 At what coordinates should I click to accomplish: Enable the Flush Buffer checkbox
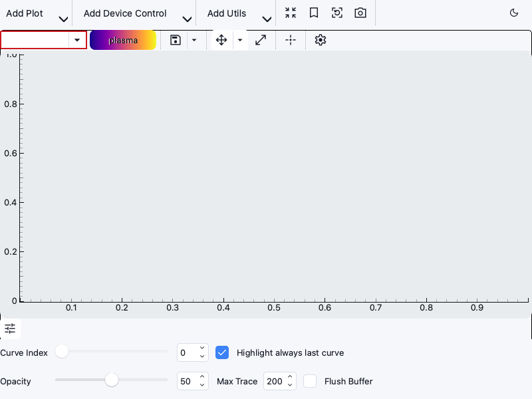(x=310, y=381)
